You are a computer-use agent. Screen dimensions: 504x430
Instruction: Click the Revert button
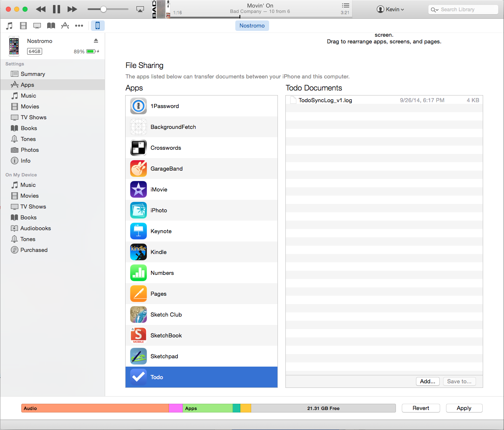click(421, 408)
